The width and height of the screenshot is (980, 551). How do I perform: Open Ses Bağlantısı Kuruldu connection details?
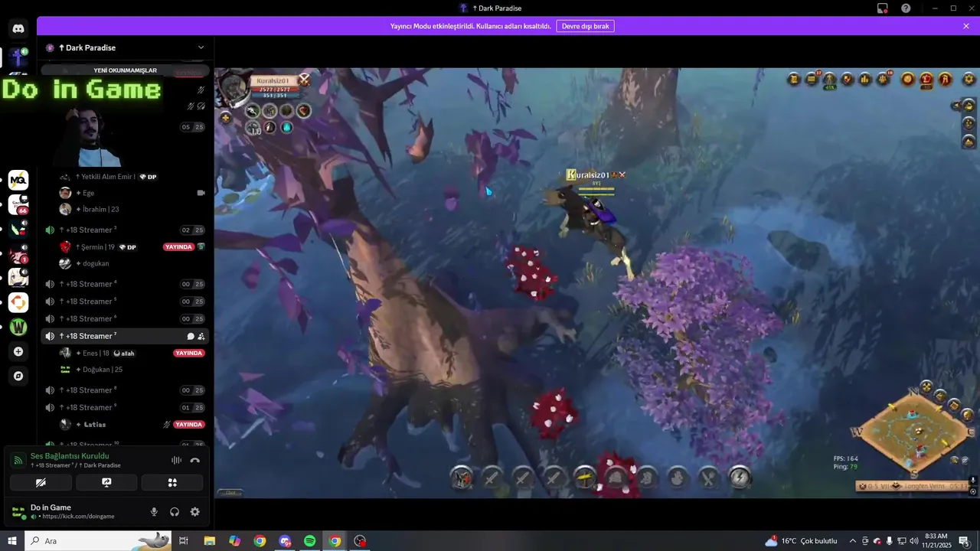70,456
